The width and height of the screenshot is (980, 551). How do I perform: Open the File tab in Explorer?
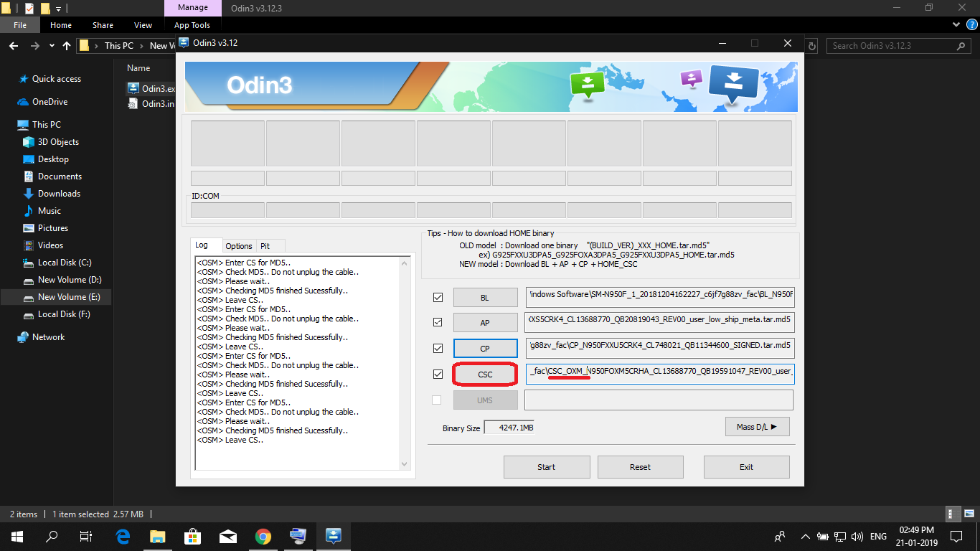pos(20,25)
